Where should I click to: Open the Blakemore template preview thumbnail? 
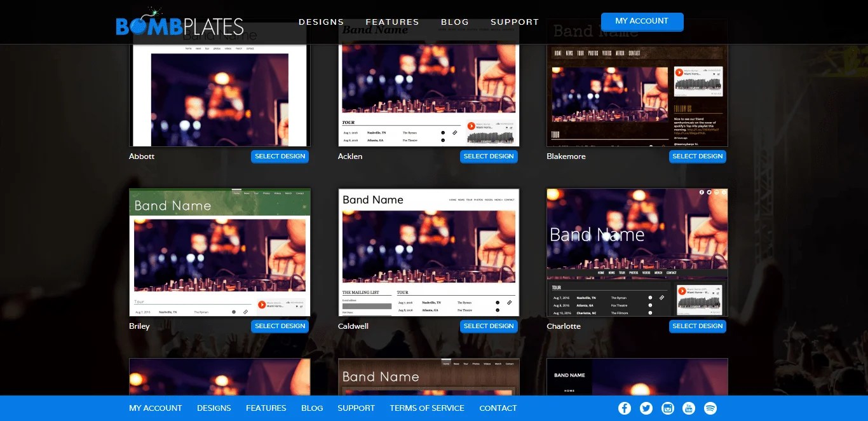(637, 95)
